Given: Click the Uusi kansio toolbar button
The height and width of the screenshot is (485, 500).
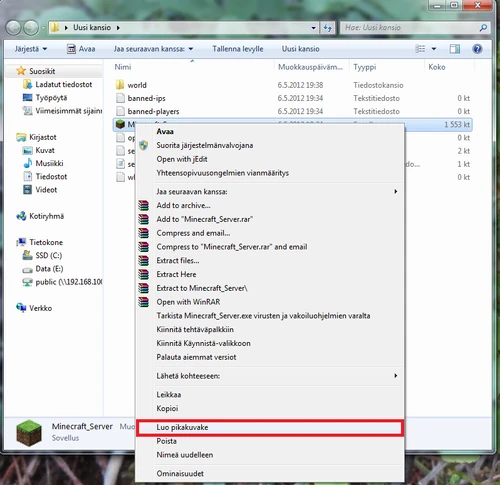Looking at the screenshot, I should pos(301,49).
